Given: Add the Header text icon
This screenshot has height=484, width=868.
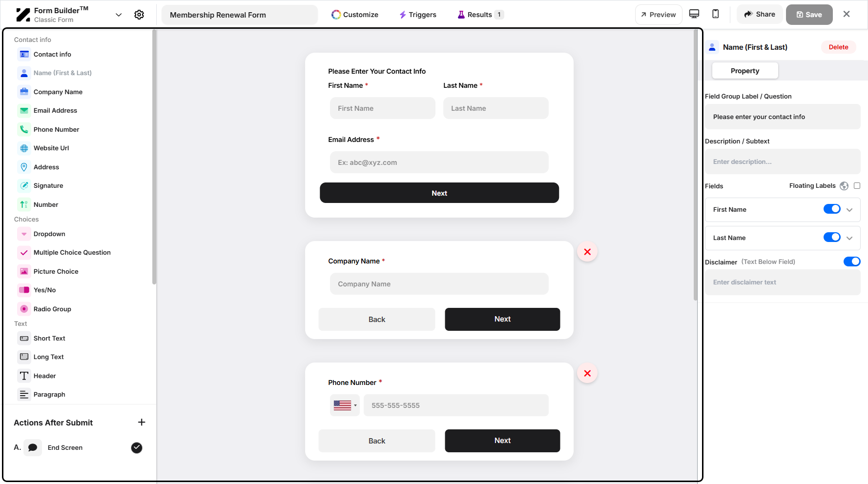Looking at the screenshot, I should pos(24,376).
